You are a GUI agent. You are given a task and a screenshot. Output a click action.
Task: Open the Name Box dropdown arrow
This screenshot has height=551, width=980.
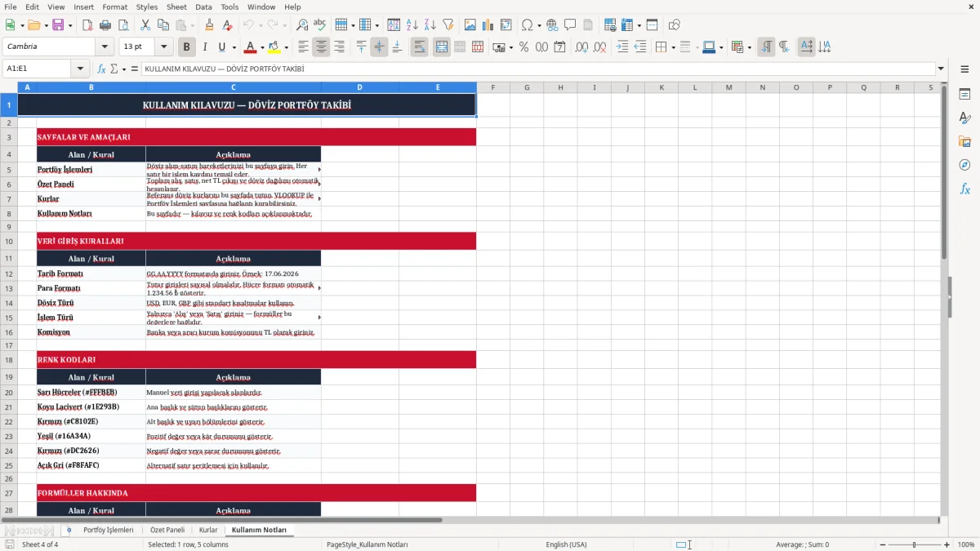[x=80, y=69]
